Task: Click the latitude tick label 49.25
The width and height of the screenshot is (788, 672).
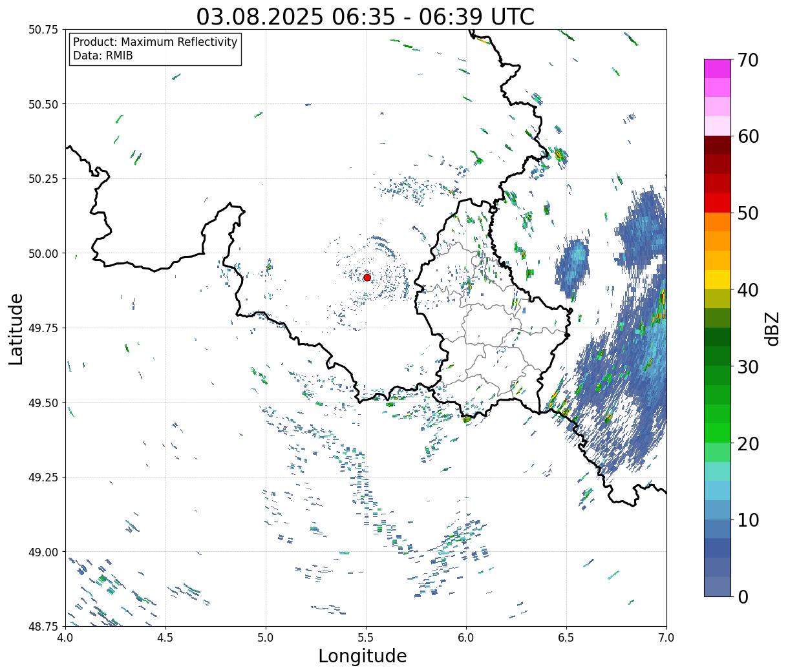Action: coord(43,478)
